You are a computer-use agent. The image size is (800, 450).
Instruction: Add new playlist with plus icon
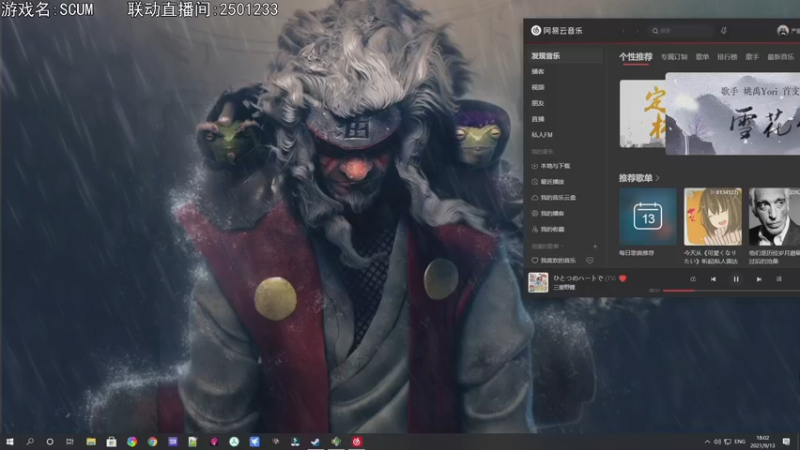(x=595, y=246)
